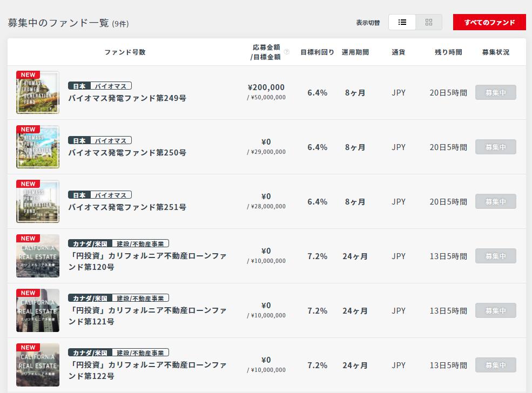Click 20日5時間 remaining for fund 251号

[x=448, y=202]
